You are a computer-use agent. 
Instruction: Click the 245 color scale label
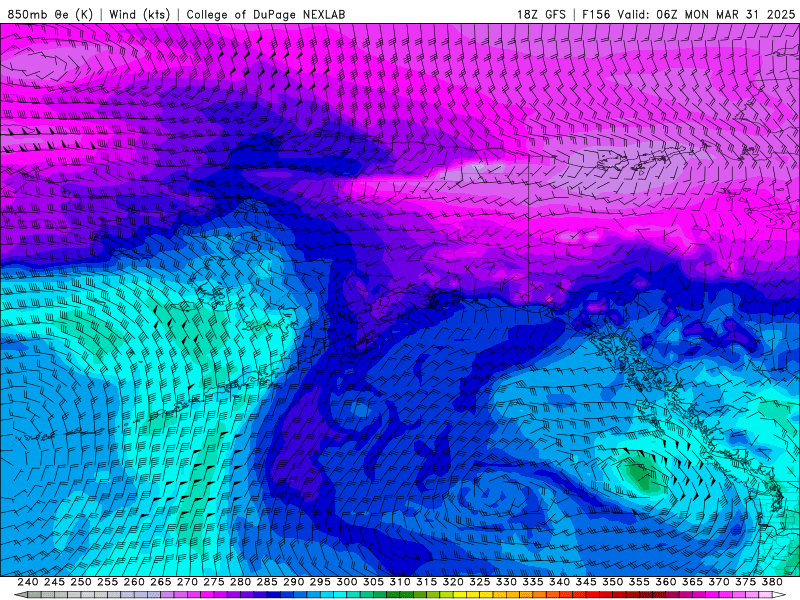click(54, 582)
